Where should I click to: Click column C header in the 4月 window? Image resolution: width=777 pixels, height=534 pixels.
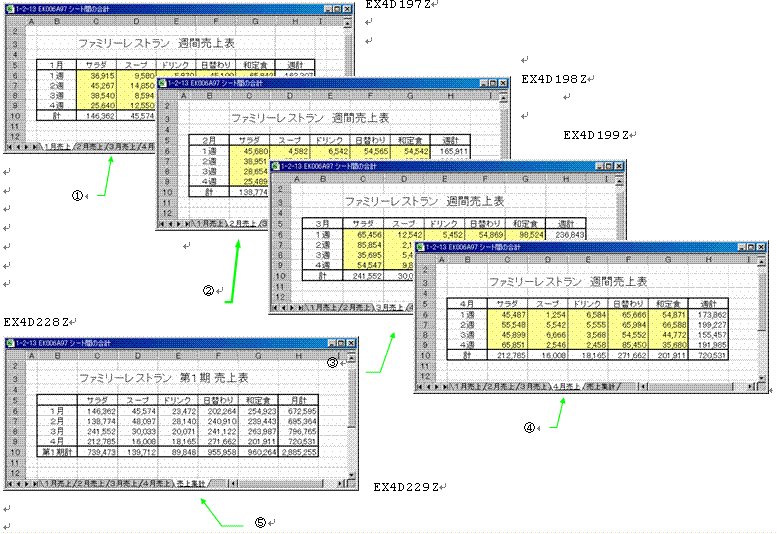tap(507, 259)
